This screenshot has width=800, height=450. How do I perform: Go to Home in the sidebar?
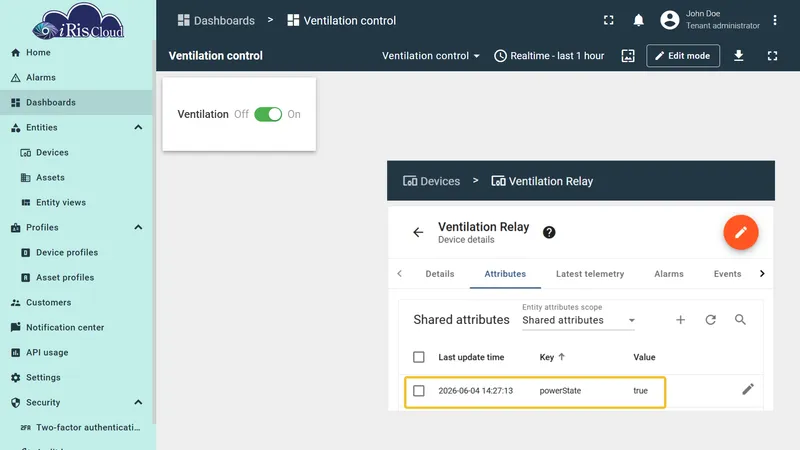(77, 53)
